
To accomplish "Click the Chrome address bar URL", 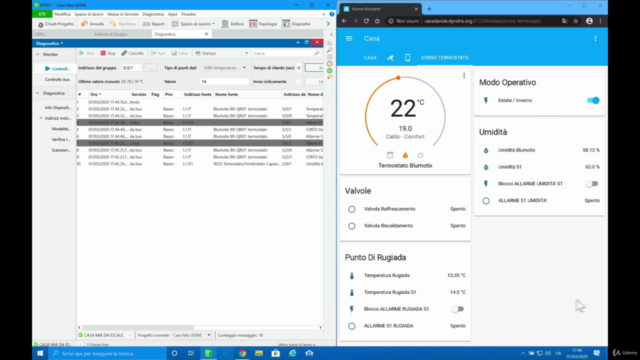I will click(482, 21).
